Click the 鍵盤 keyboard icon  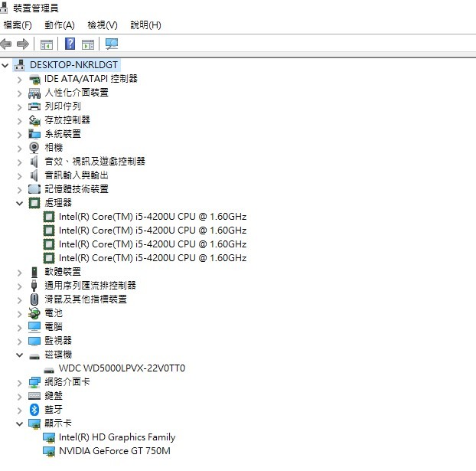[34, 396]
